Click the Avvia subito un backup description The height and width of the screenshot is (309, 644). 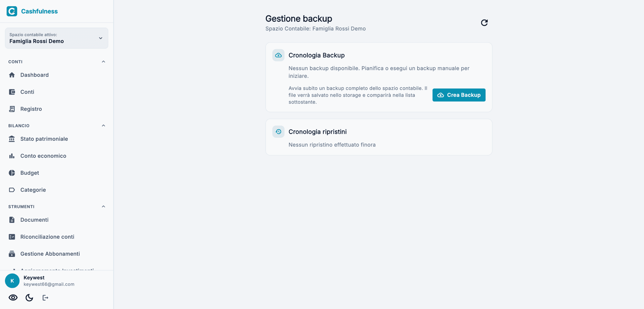coord(358,95)
